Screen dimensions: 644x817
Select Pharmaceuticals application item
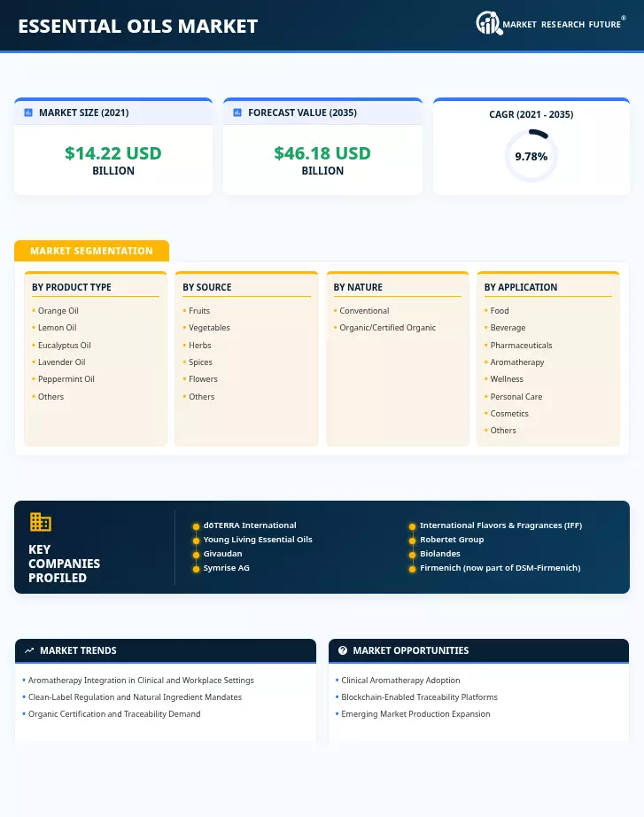pos(521,345)
